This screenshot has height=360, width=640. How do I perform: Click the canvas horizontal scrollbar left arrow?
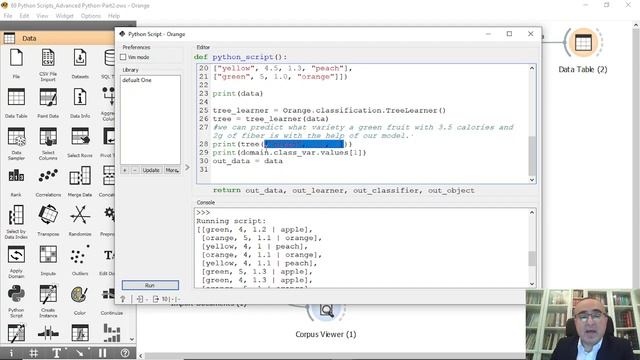point(141,356)
